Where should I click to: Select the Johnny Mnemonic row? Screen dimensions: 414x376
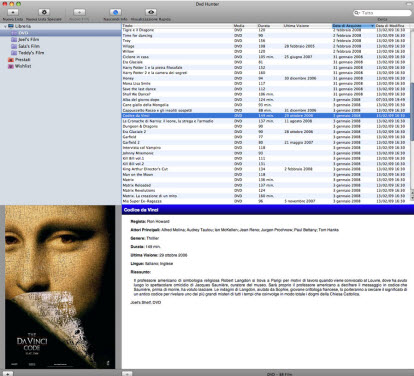[x=266, y=153]
